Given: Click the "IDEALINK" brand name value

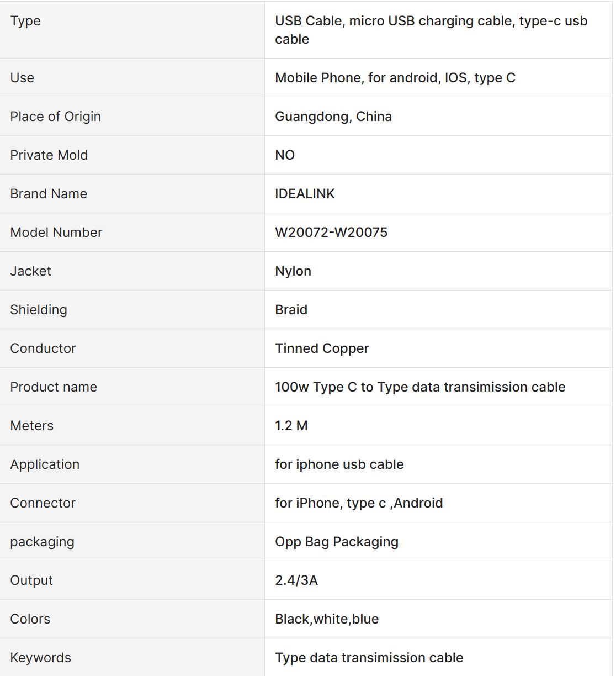Looking at the screenshot, I should (x=305, y=194).
